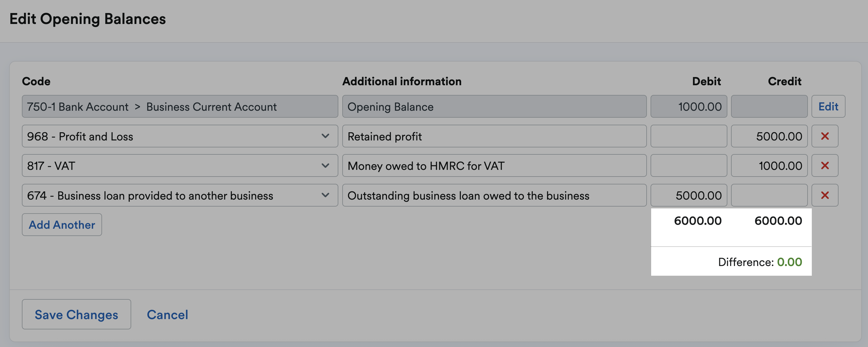This screenshot has width=868, height=347.
Task: Click Edit for the Bank Account row
Action: coord(828,106)
